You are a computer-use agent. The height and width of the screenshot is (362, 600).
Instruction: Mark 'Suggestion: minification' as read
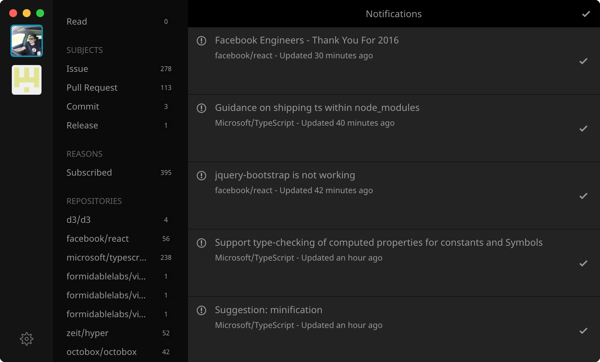(583, 331)
